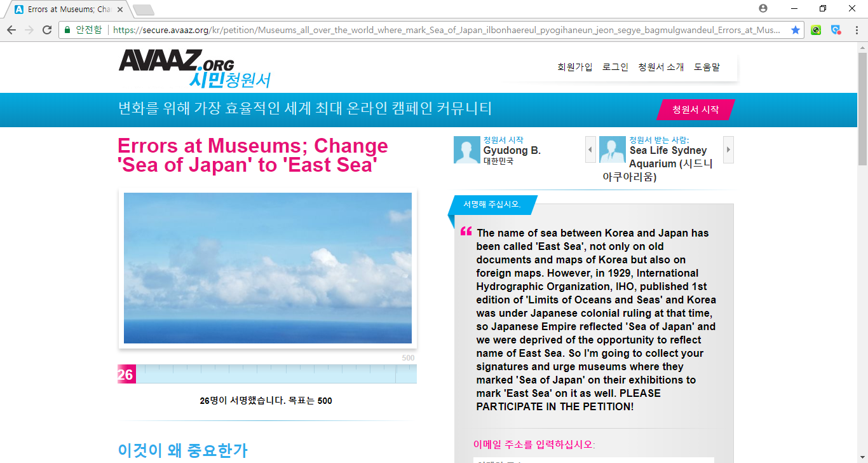Open the 회원가입 menu item
868x463 pixels.
(574, 67)
